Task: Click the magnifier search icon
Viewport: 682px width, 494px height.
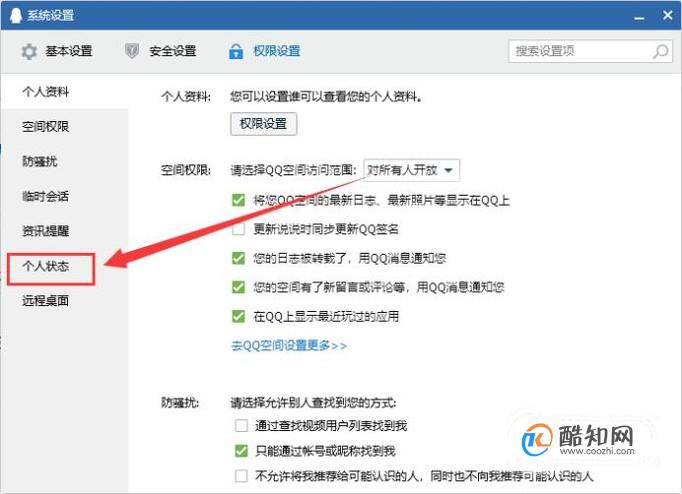Action: point(660,51)
